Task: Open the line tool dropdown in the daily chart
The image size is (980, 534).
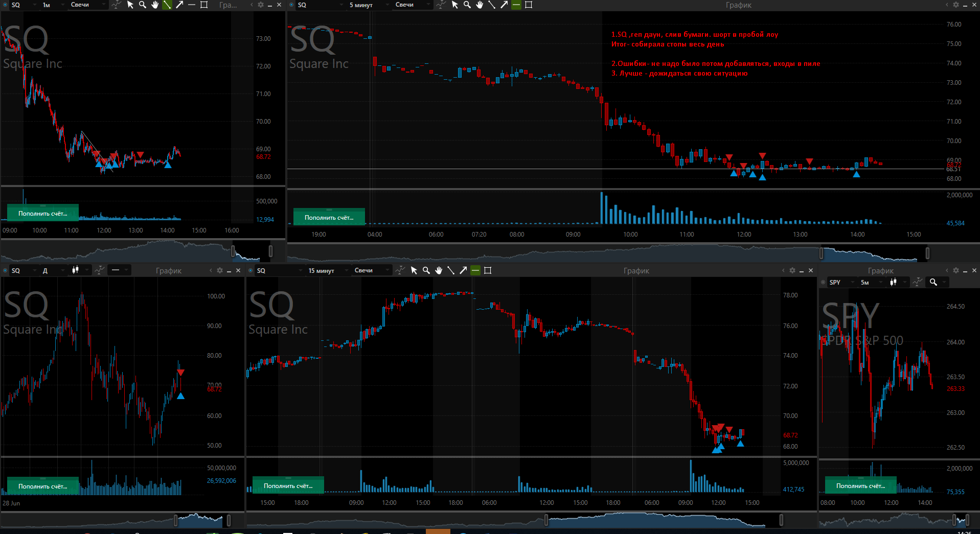Action: click(x=120, y=270)
